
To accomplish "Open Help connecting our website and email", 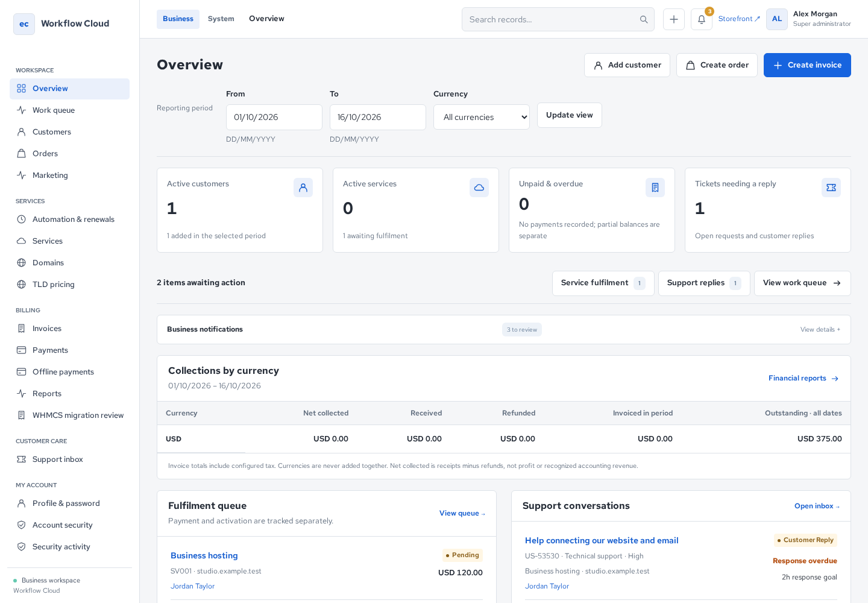I will (602, 541).
